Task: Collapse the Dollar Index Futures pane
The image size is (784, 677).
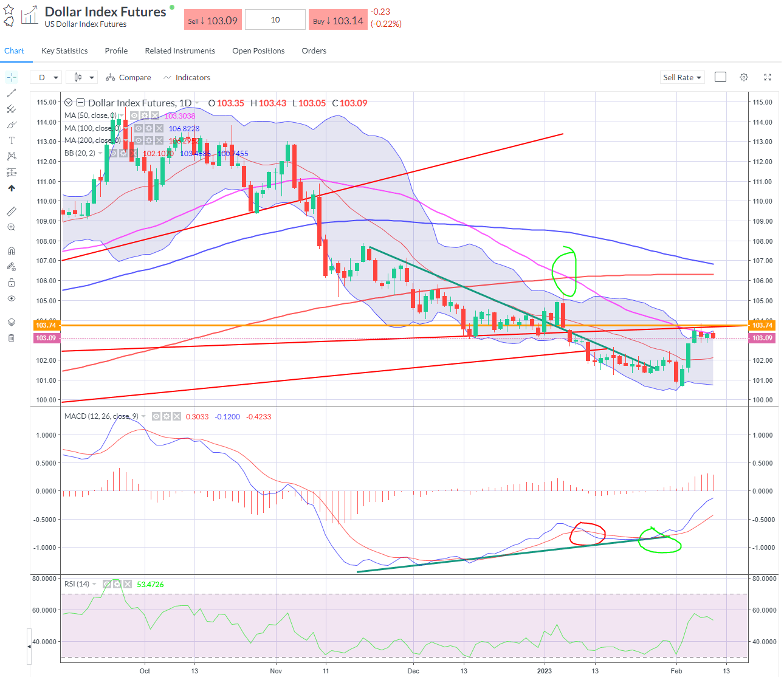Action: (80, 103)
